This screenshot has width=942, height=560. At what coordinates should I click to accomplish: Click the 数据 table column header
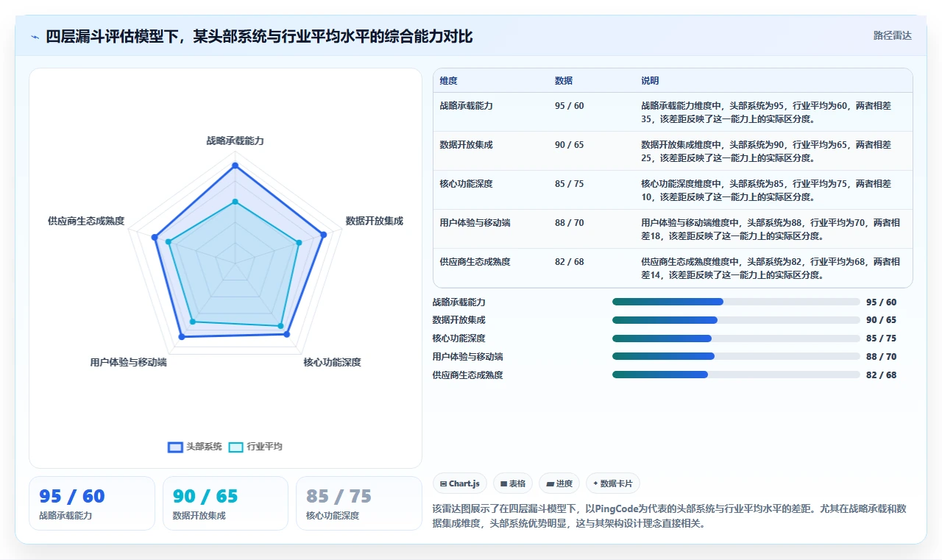tap(564, 81)
